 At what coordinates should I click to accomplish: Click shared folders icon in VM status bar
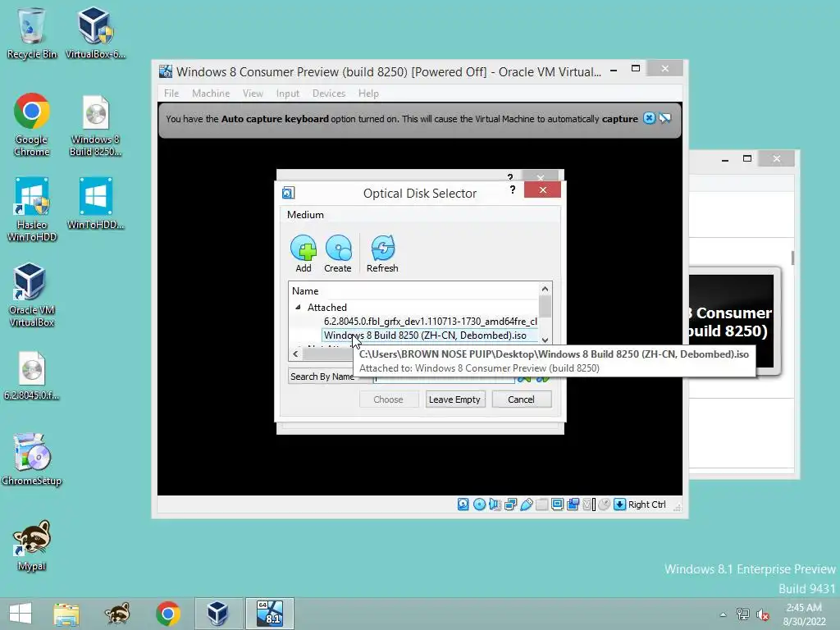pyautogui.click(x=541, y=504)
